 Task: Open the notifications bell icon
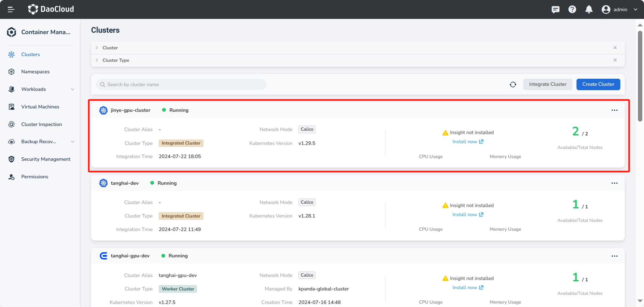pos(589,9)
